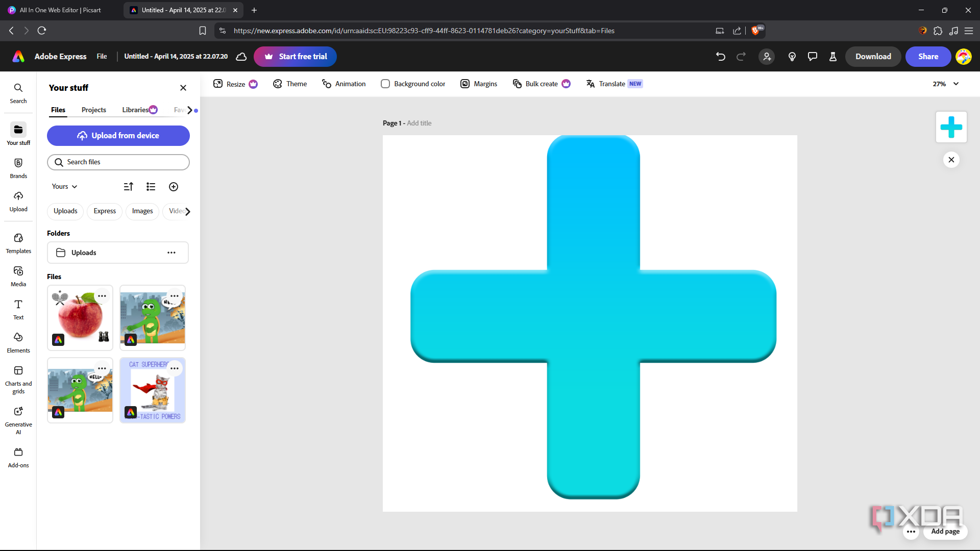Open the Add-ons panel
This screenshot has width=980, height=551.
click(18, 458)
